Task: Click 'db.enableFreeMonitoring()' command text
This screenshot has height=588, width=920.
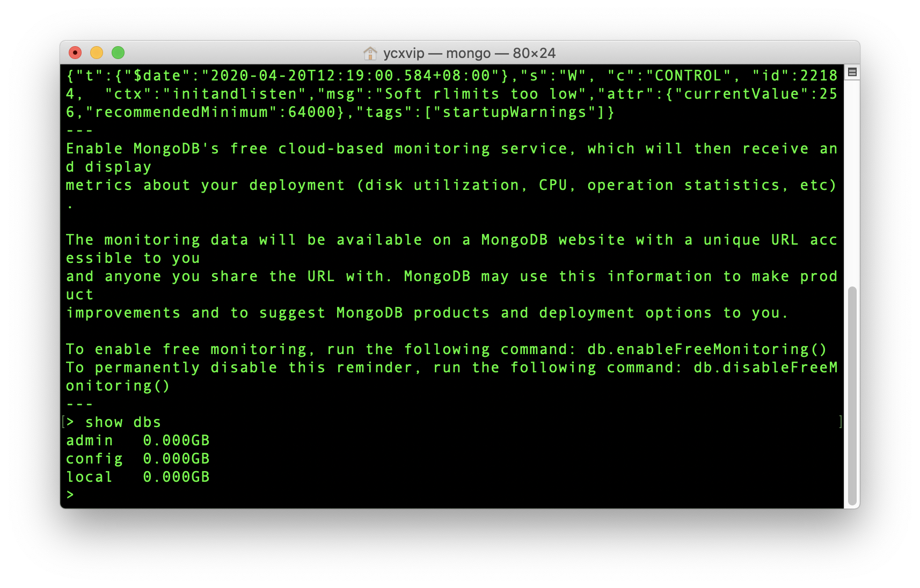Action: pos(707,349)
